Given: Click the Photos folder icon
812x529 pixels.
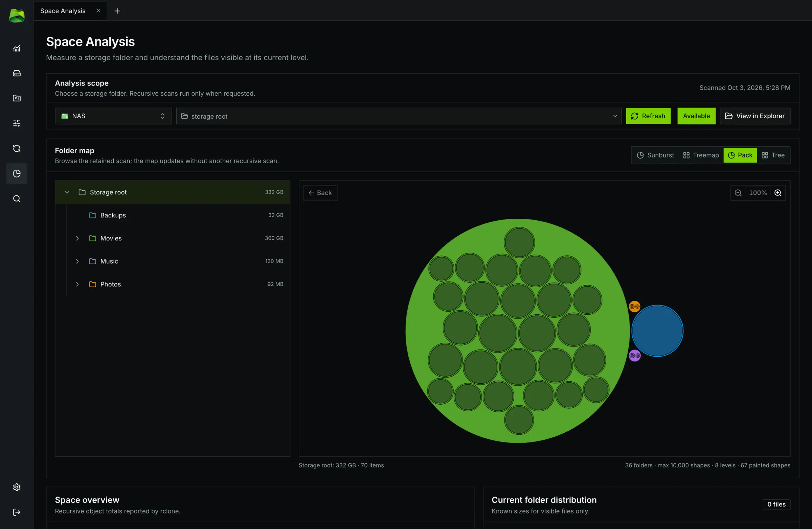Looking at the screenshot, I should pos(92,284).
